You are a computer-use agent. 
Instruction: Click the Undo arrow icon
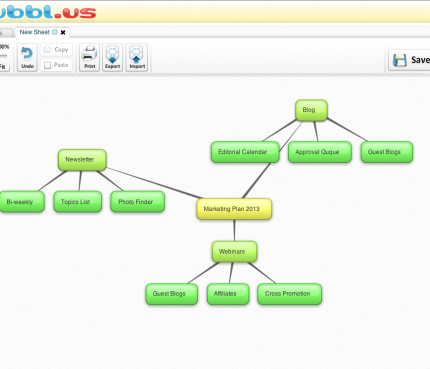(x=27, y=54)
